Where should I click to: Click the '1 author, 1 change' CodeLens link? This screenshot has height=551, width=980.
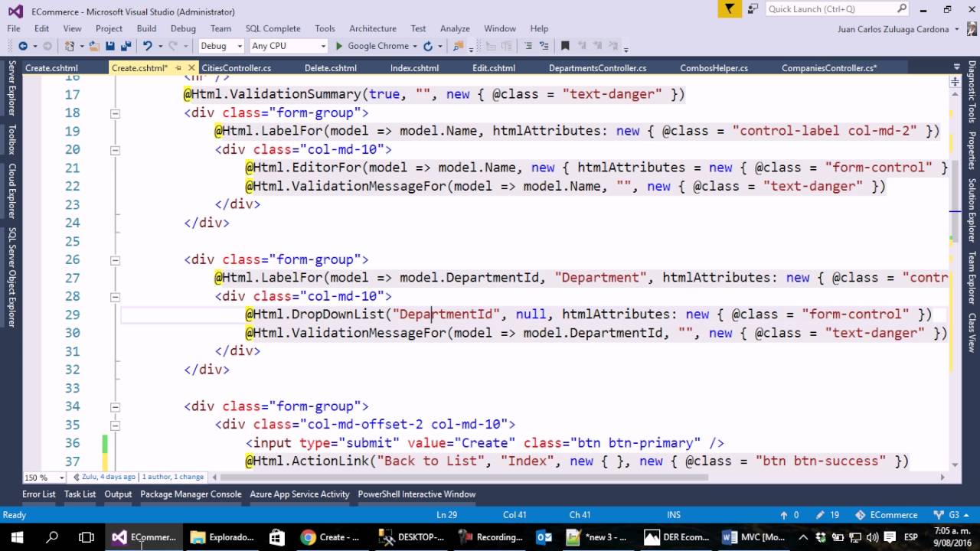173,477
